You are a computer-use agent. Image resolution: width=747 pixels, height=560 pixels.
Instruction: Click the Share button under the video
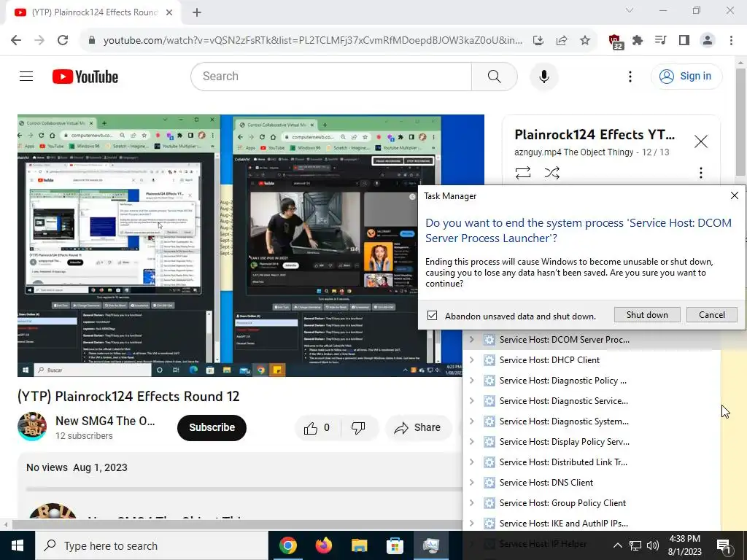point(417,427)
